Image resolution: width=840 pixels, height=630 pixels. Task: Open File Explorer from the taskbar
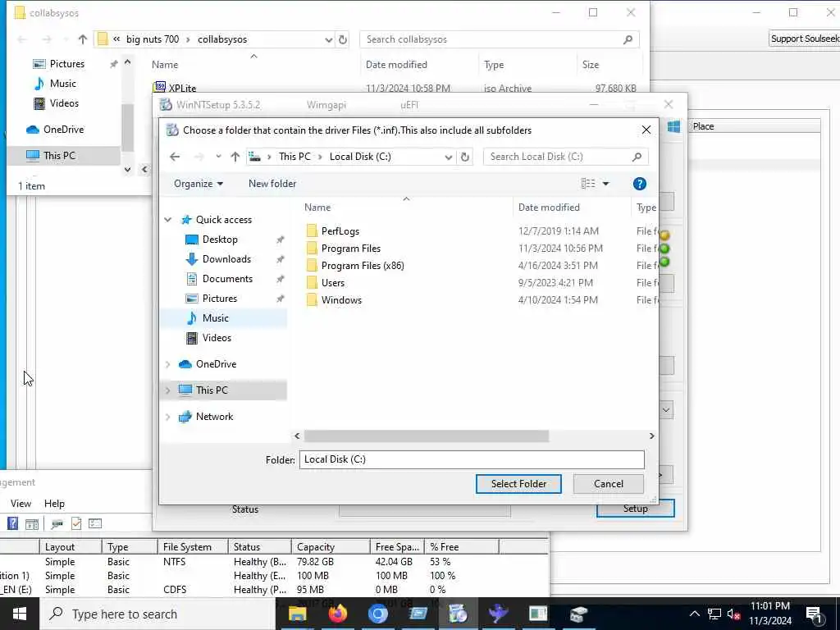click(x=297, y=614)
